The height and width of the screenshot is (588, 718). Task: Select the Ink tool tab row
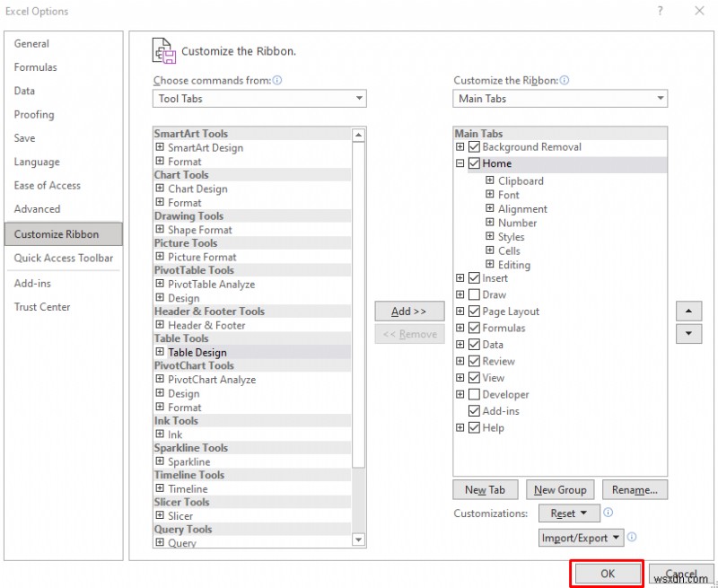(x=175, y=434)
